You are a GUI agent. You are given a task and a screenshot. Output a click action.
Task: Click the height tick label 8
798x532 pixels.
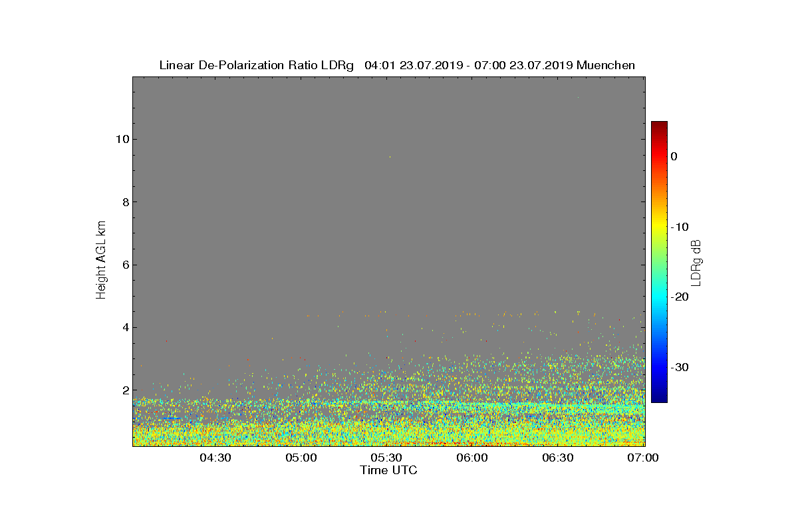pos(125,202)
